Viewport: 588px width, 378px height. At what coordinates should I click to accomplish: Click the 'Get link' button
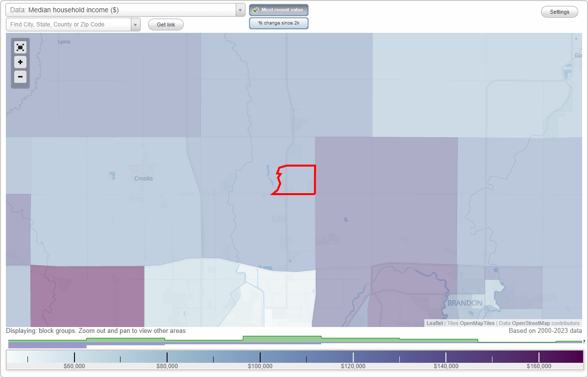point(166,25)
